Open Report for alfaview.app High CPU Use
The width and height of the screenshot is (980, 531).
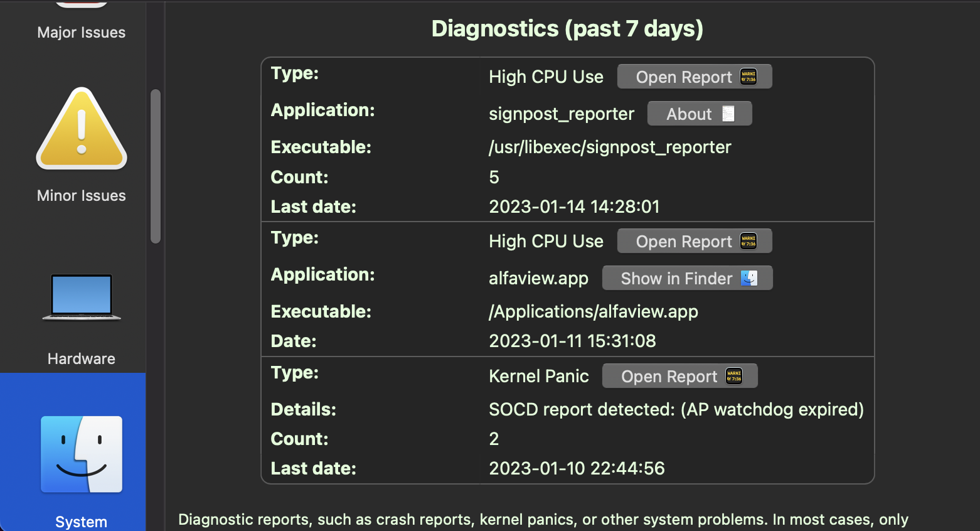point(684,241)
